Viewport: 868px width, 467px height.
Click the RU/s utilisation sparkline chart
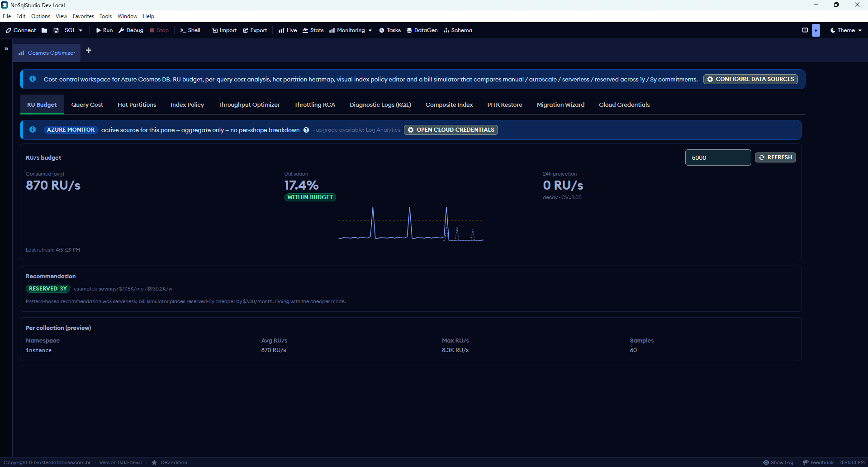tap(411, 224)
